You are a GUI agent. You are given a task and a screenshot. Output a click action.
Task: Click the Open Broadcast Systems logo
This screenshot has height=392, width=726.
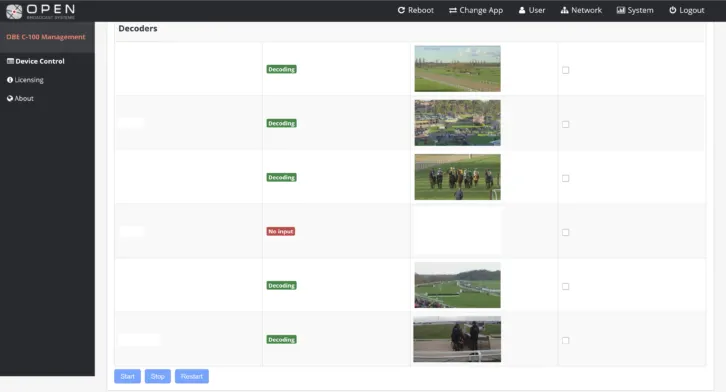point(40,11)
